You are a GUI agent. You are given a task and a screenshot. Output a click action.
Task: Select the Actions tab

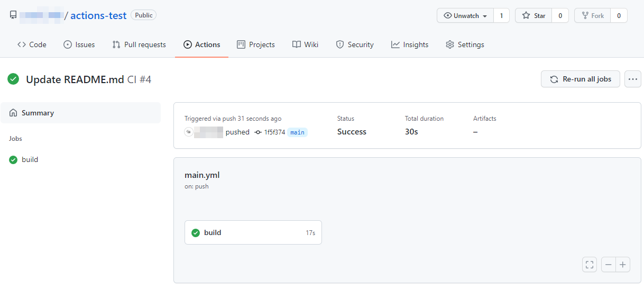click(202, 44)
